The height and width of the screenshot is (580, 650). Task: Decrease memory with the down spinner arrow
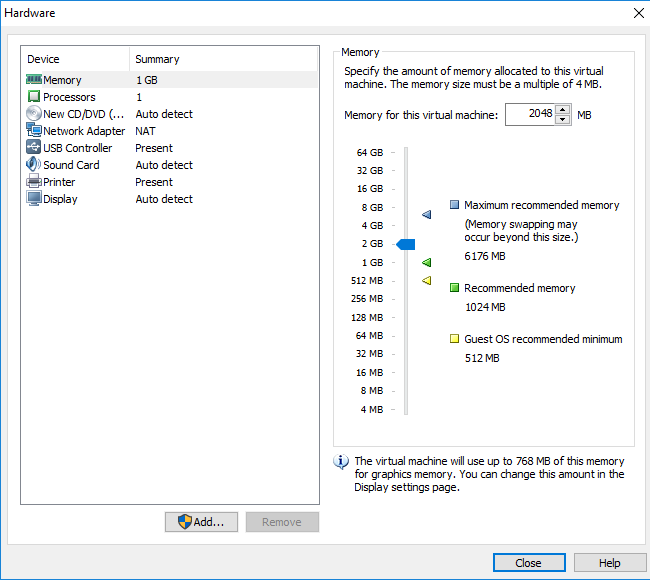[563, 119]
